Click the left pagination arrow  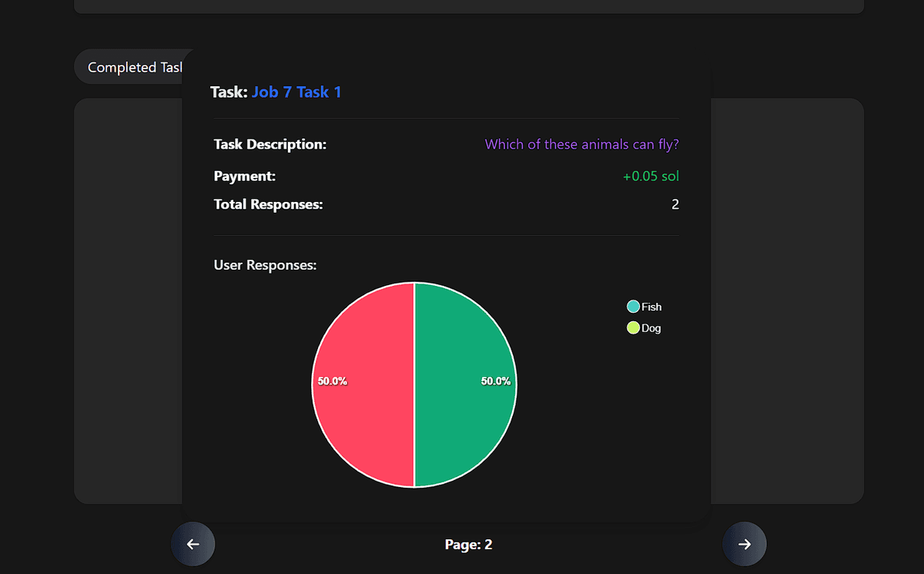pos(192,544)
